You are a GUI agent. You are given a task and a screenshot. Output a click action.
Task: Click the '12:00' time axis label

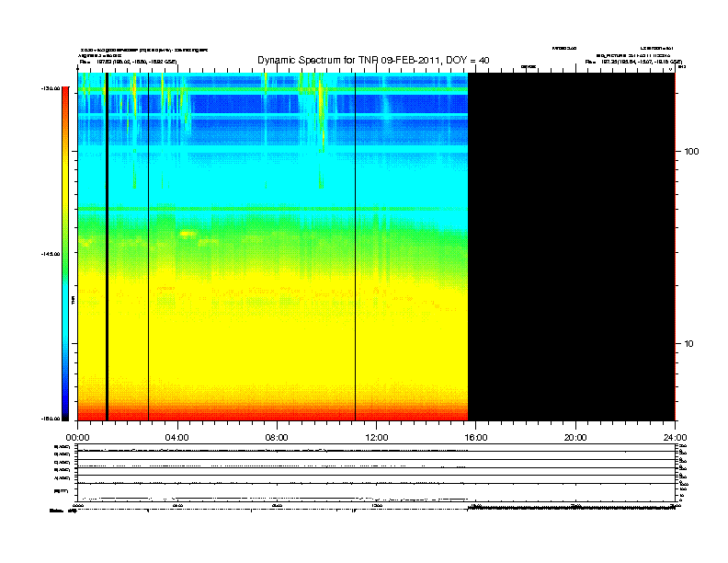(x=377, y=438)
